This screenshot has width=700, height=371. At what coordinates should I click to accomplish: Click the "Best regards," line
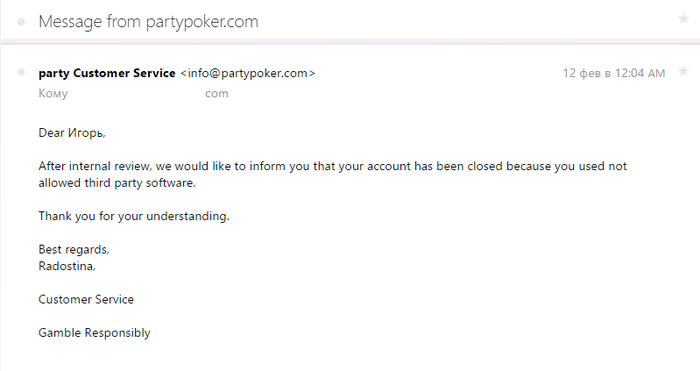click(x=74, y=250)
